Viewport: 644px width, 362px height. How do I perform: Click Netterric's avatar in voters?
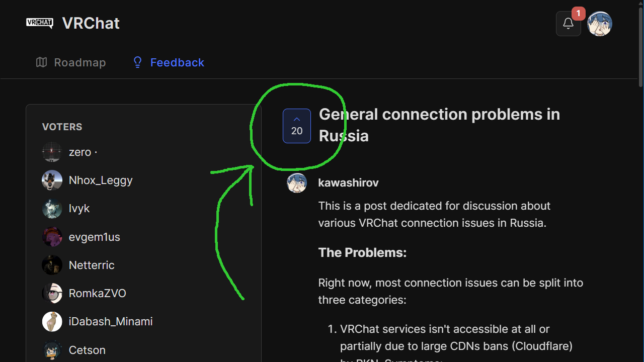[52, 265]
